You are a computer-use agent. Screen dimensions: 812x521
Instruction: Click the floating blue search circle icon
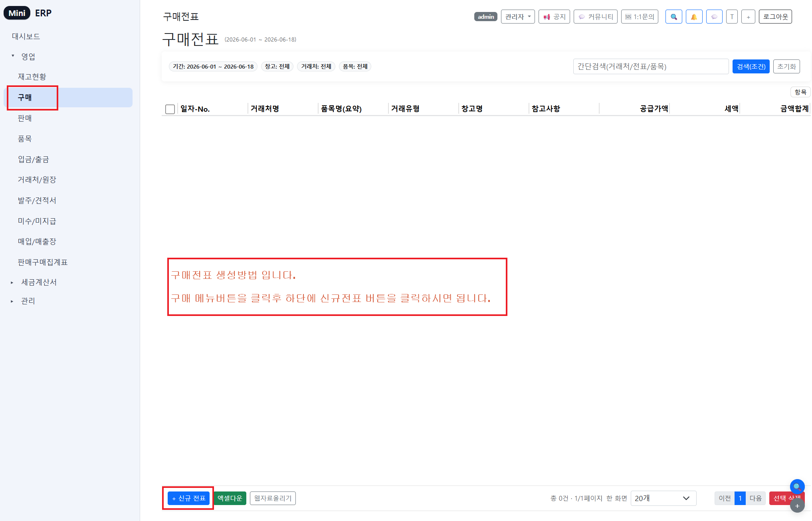pyautogui.click(x=797, y=487)
